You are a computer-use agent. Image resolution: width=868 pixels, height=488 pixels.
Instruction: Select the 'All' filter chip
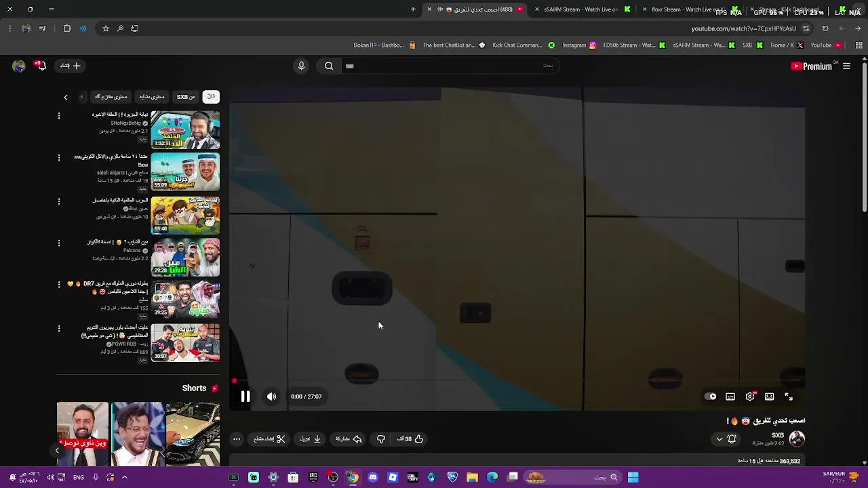(x=212, y=97)
